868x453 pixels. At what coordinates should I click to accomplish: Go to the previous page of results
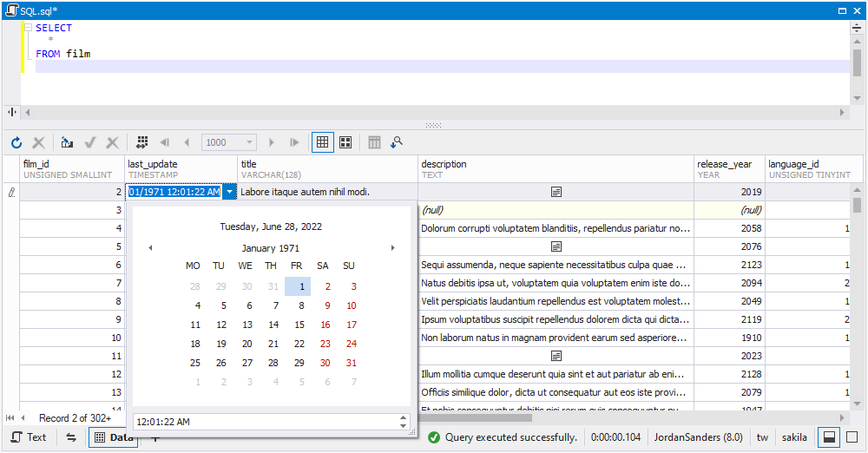point(187,142)
